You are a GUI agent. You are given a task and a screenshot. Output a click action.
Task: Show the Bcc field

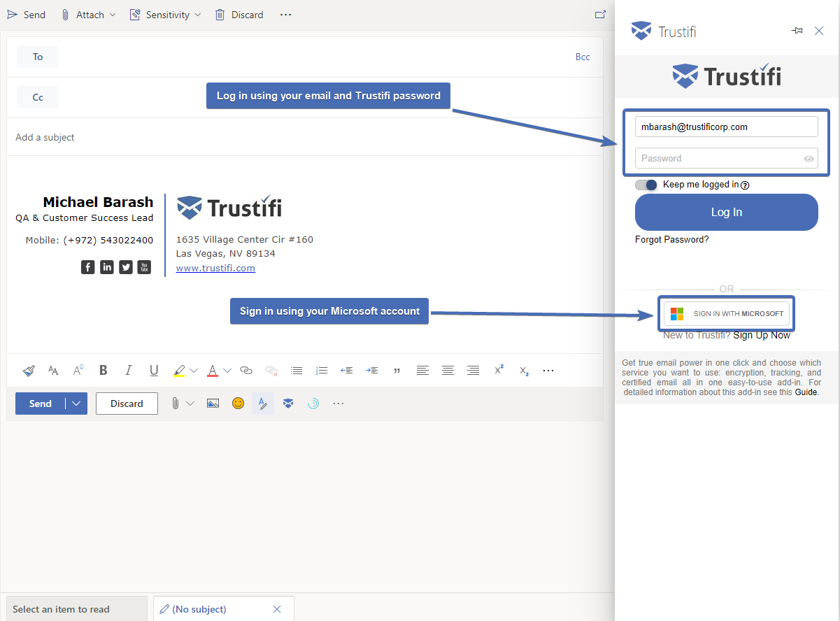pyautogui.click(x=583, y=57)
